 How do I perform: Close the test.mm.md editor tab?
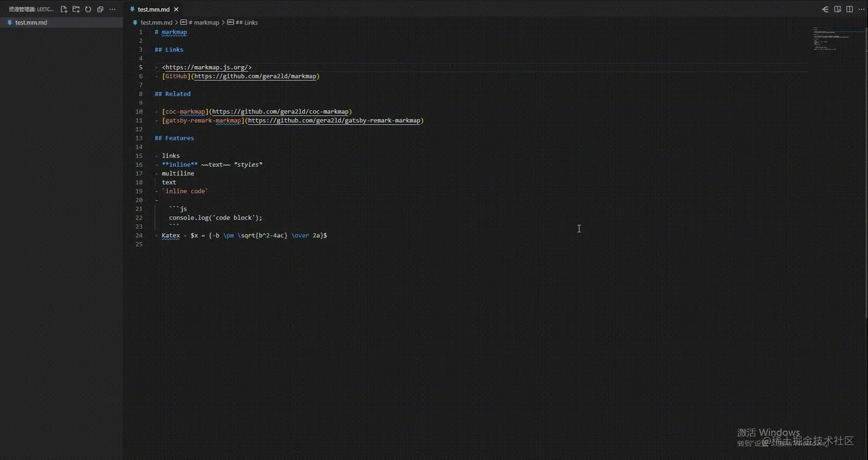[x=176, y=9]
